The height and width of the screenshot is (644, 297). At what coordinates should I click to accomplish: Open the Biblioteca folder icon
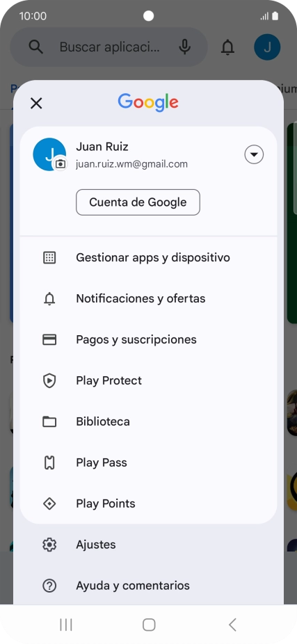point(49,422)
